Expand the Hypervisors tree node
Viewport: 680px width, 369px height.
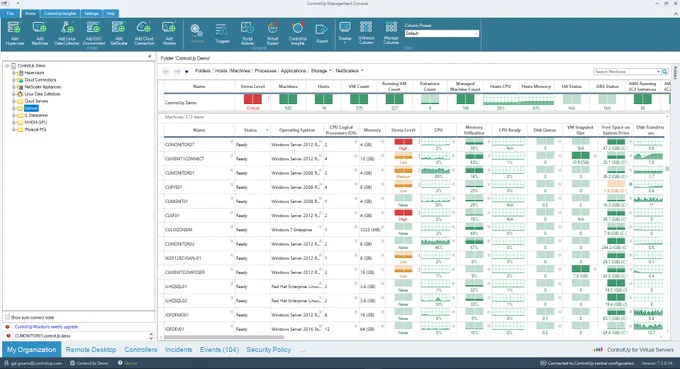(x=13, y=73)
